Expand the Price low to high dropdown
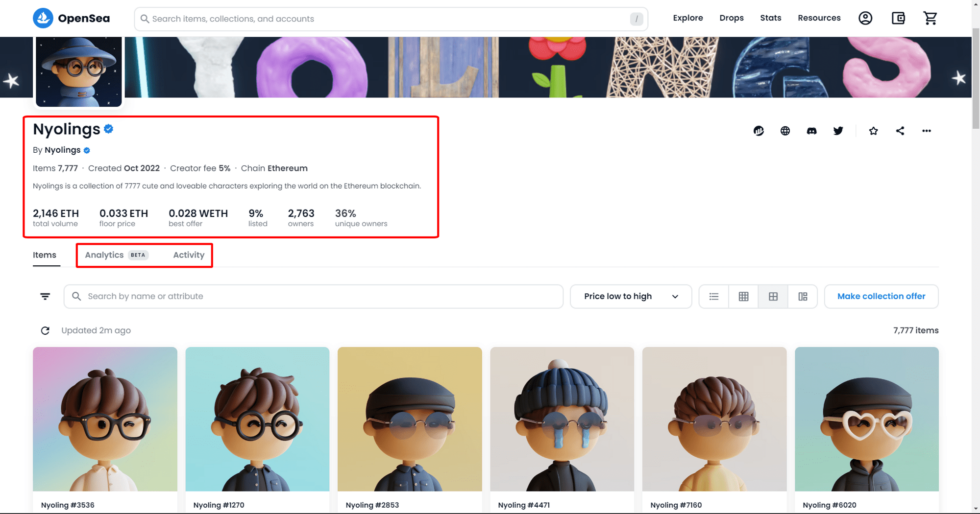980x514 pixels. pyautogui.click(x=631, y=297)
